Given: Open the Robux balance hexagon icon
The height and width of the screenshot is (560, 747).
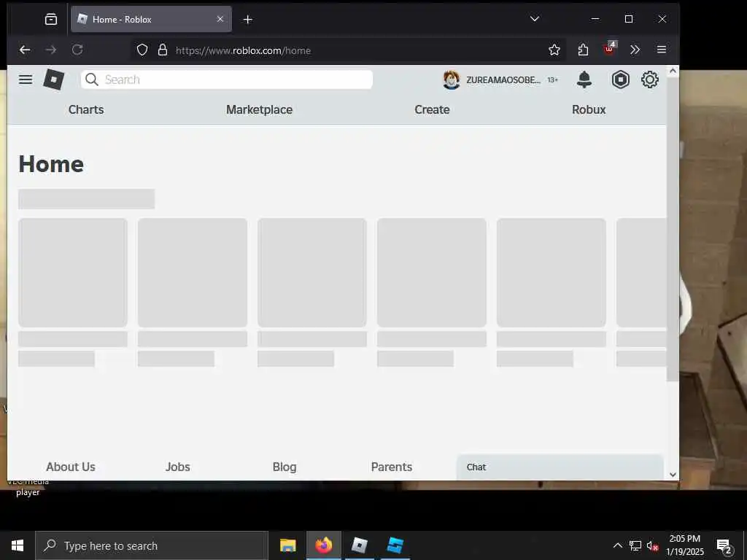Looking at the screenshot, I should point(620,79).
